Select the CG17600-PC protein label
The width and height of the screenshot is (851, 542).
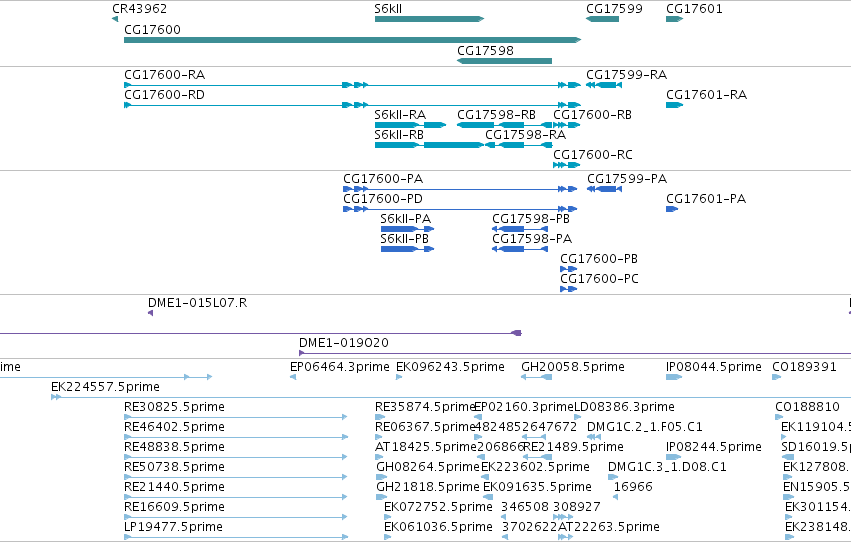coord(599,279)
